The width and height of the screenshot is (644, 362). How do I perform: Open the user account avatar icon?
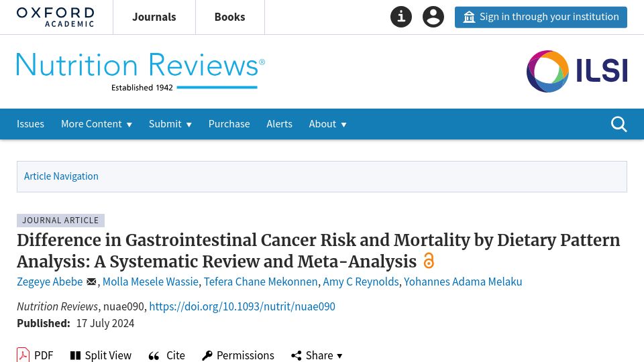pos(433,17)
